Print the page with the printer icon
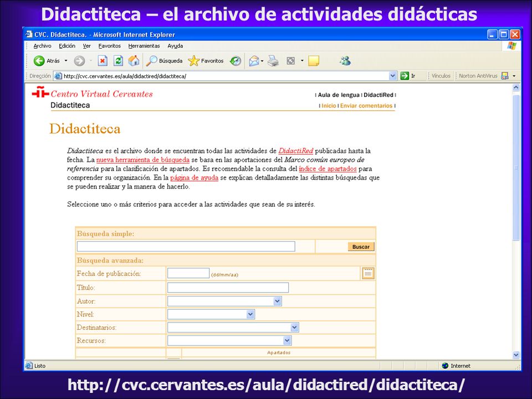The height and width of the screenshot is (399, 532). click(x=273, y=61)
